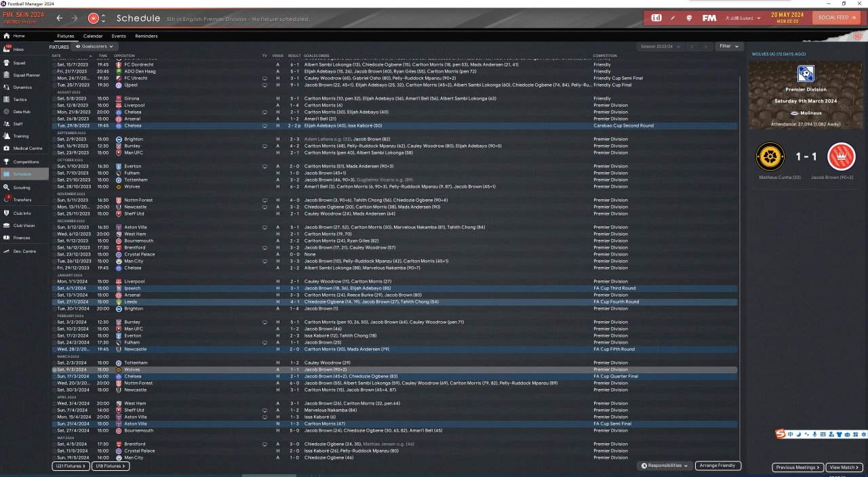Click the pencil edit icon in header
868x477 pixels.
[673, 18]
